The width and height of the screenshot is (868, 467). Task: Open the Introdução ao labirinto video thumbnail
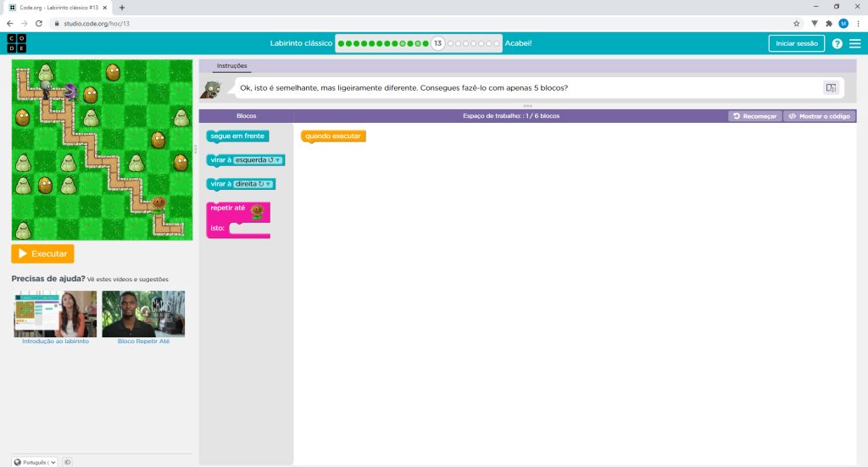pyautogui.click(x=55, y=314)
